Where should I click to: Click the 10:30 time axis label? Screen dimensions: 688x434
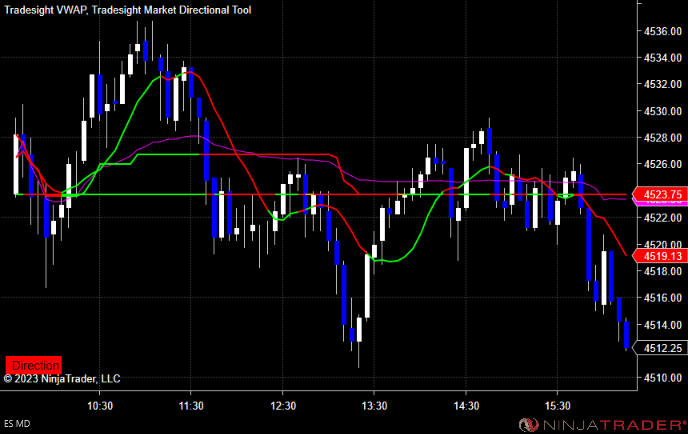tap(100, 406)
